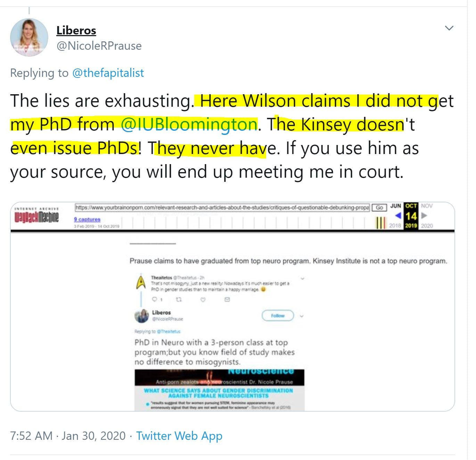Click the Liberos profile avatar photo
Image resolution: width=476 pixels, height=460 pixels.
pyautogui.click(x=29, y=37)
